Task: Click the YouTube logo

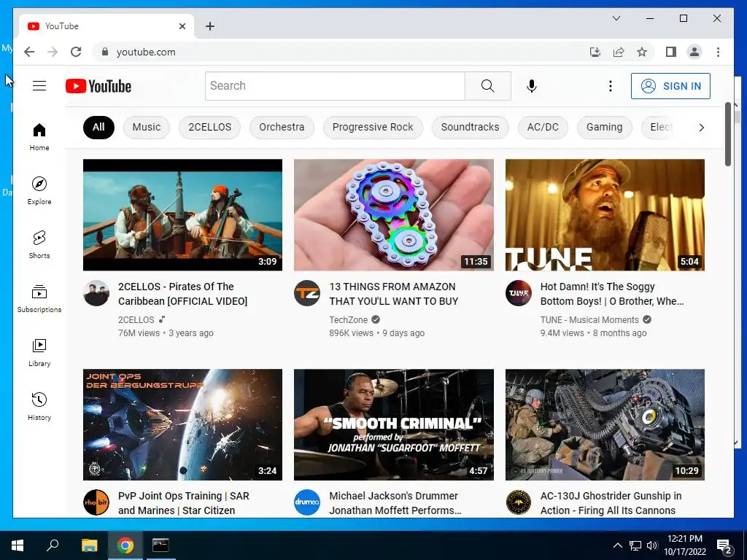Action: coord(98,86)
